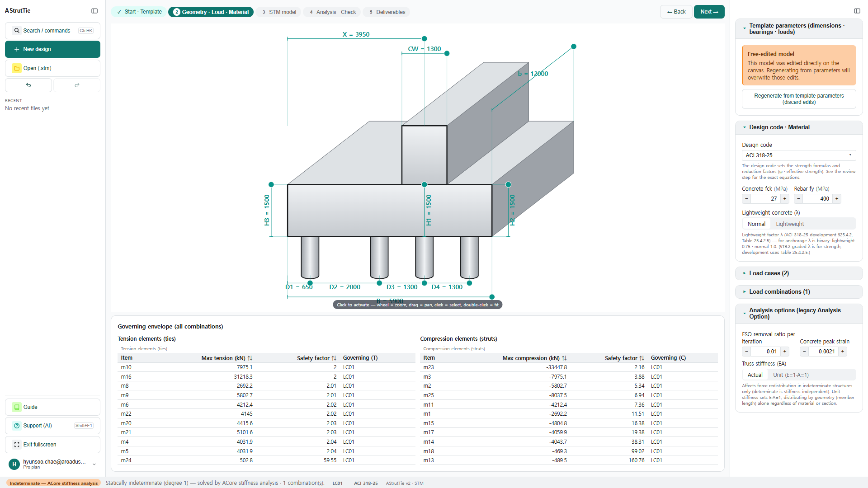This screenshot has width=868, height=488.
Task: Sort ties by Max tension
Action: [x=250, y=358]
